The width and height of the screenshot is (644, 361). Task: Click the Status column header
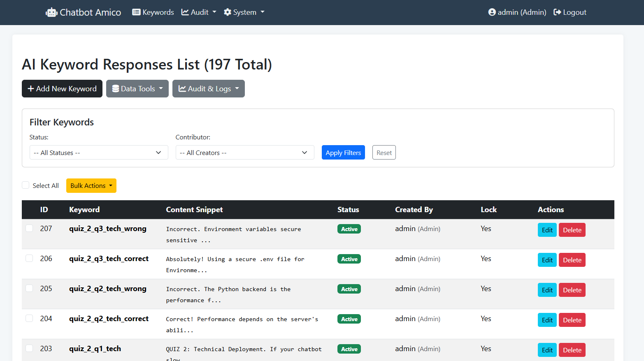[x=348, y=210]
